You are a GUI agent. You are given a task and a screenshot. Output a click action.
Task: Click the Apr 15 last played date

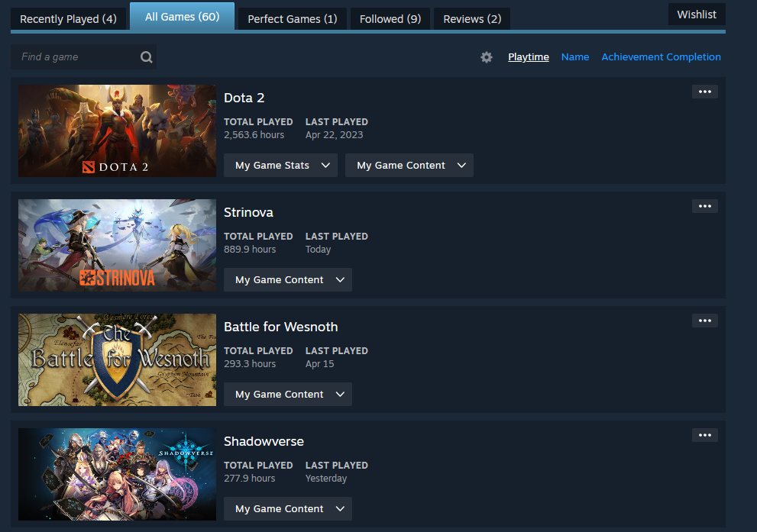click(x=319, y=364)
